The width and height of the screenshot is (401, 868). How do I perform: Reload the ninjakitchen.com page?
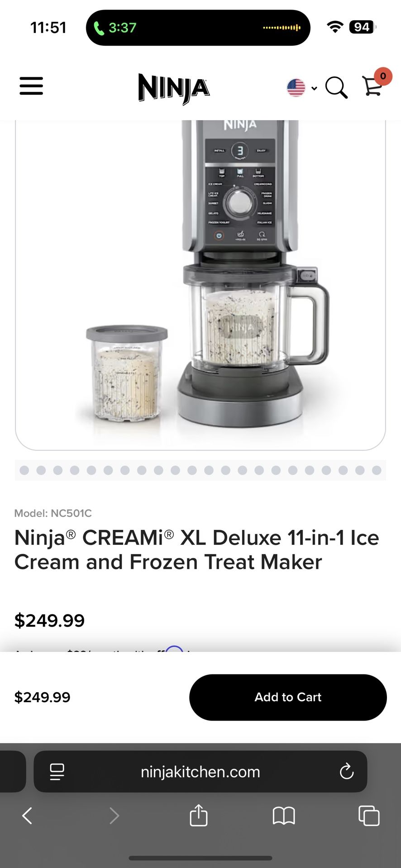347,771
